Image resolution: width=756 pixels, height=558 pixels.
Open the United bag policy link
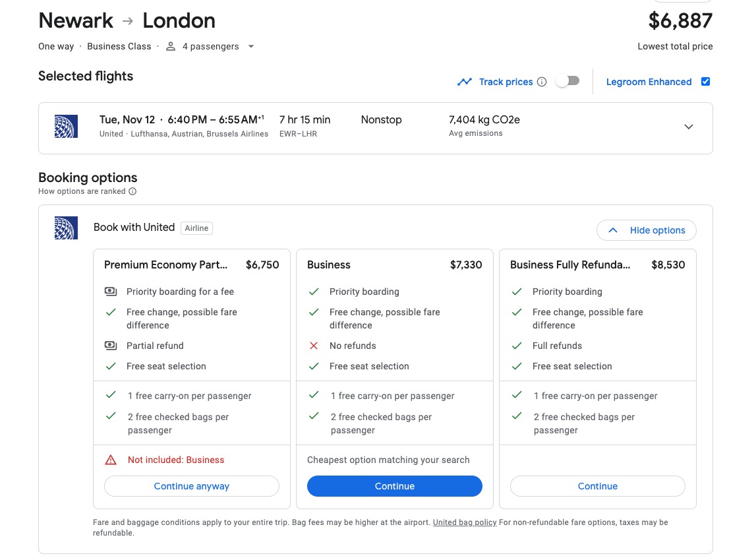click(465, 522)
